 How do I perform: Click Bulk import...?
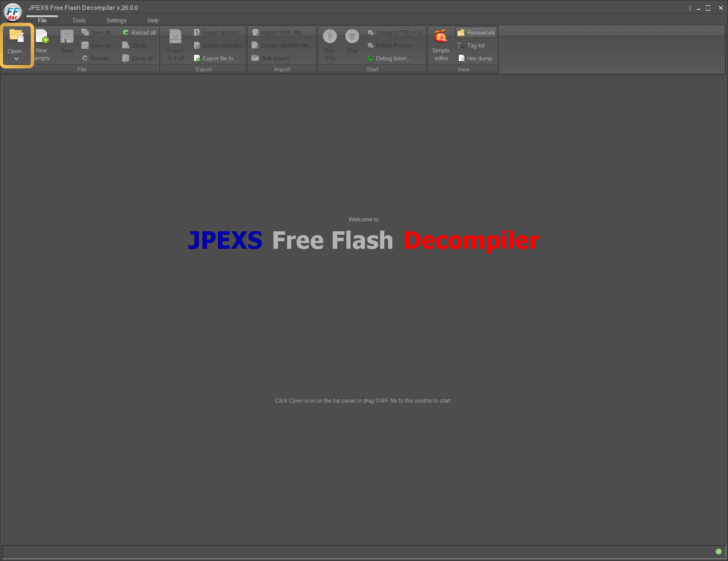(x=272, y=58)
